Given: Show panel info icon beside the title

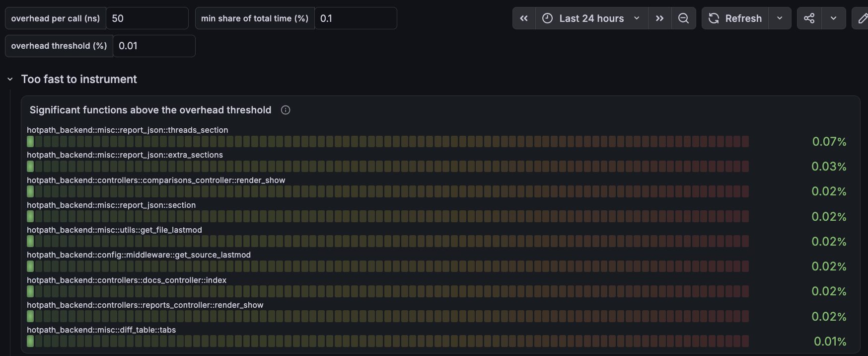Looking at the screenshot, I should 286,110.
